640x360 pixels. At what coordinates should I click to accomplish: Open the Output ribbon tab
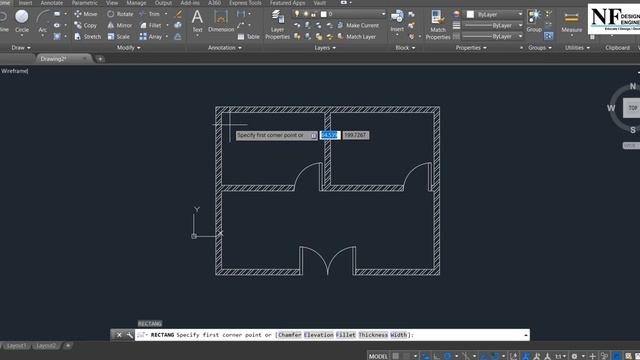pos(163,3)
